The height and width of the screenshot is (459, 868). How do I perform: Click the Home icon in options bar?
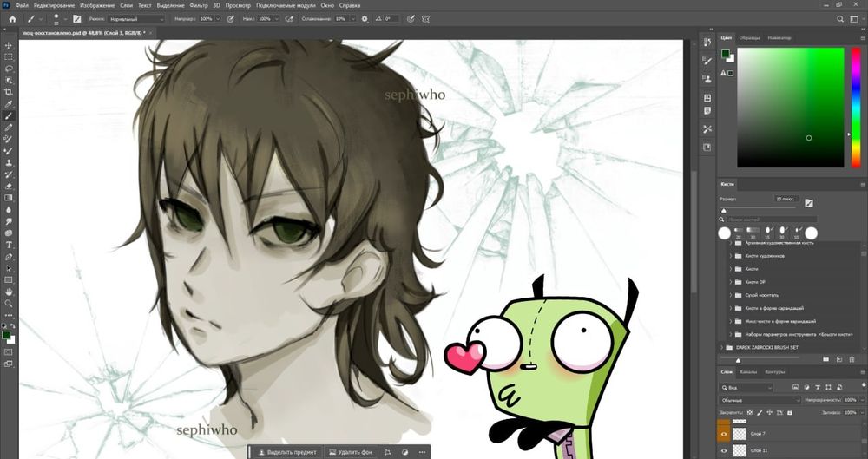(x=12, y=19)
